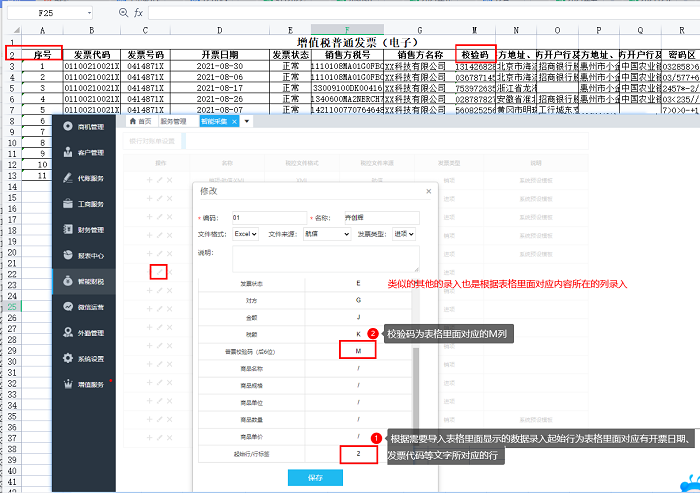The image size is (700, 493).
Task: Open 报表中心 from sidebar
Action: tap(89, 255)
